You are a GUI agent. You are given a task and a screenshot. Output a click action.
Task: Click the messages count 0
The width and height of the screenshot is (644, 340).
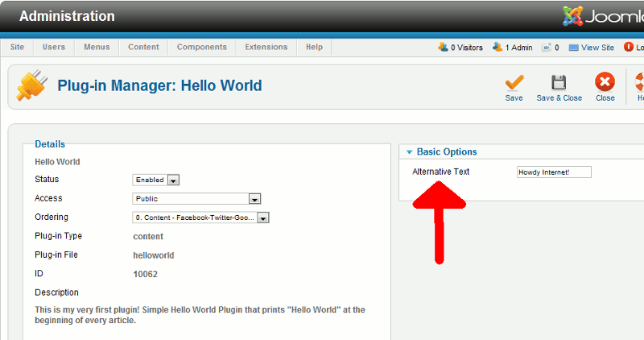(x=556, y=48)
